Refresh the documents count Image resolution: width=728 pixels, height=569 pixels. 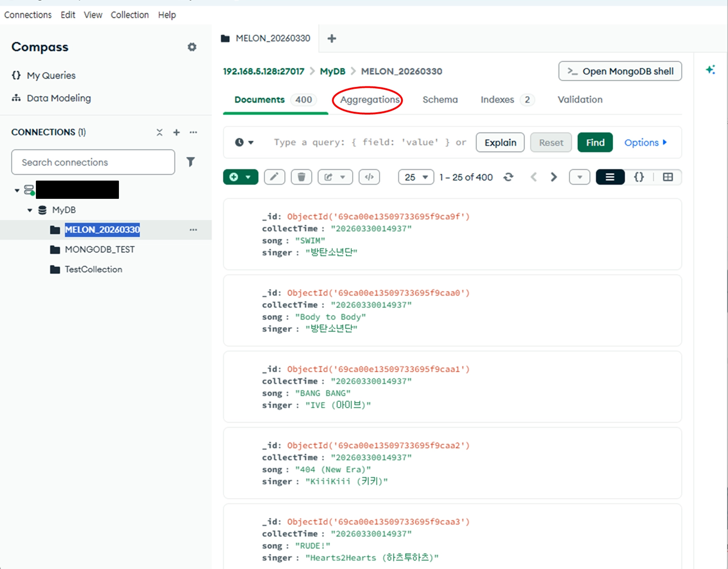pyautogui.click(x=508, y=177)
